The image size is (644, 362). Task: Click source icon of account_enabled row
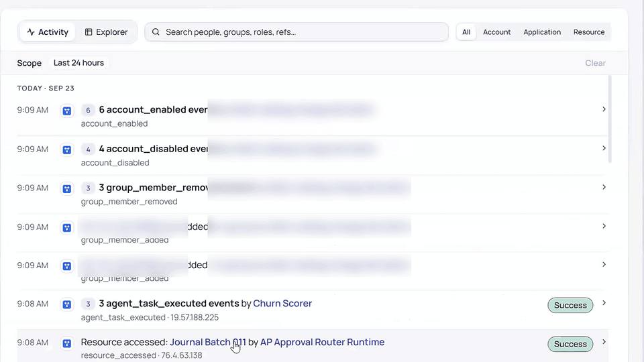click(x=67, y=111)
